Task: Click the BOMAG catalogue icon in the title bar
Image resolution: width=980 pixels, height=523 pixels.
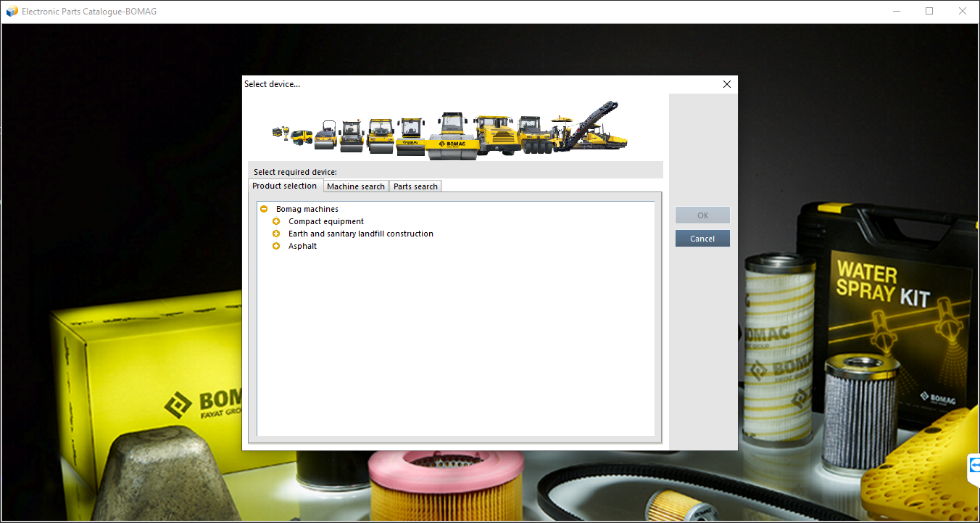Action: tap(10, 11)
